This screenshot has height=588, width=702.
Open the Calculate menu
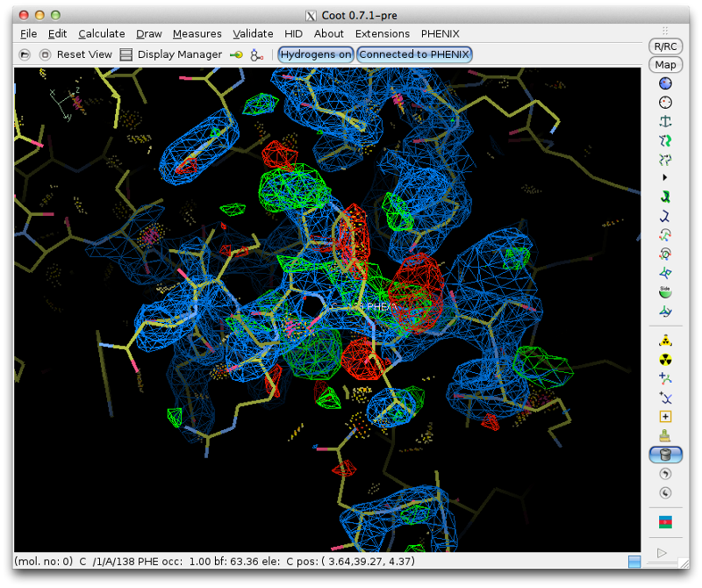coord(102,33)
